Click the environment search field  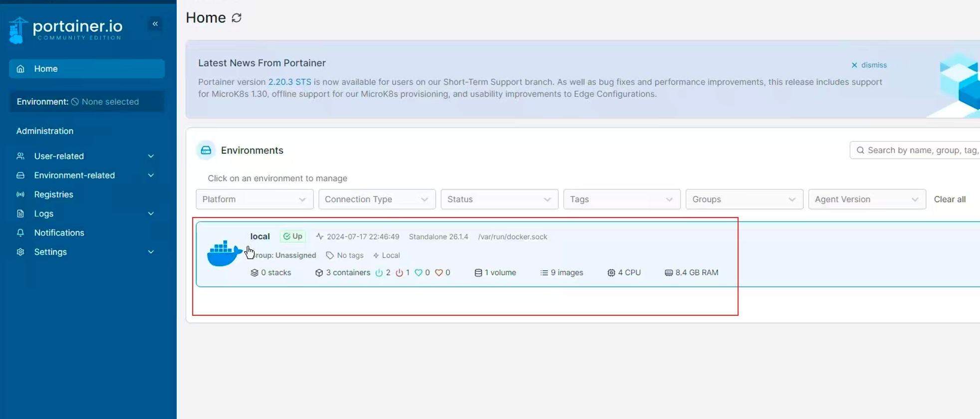tap(915, 150)
